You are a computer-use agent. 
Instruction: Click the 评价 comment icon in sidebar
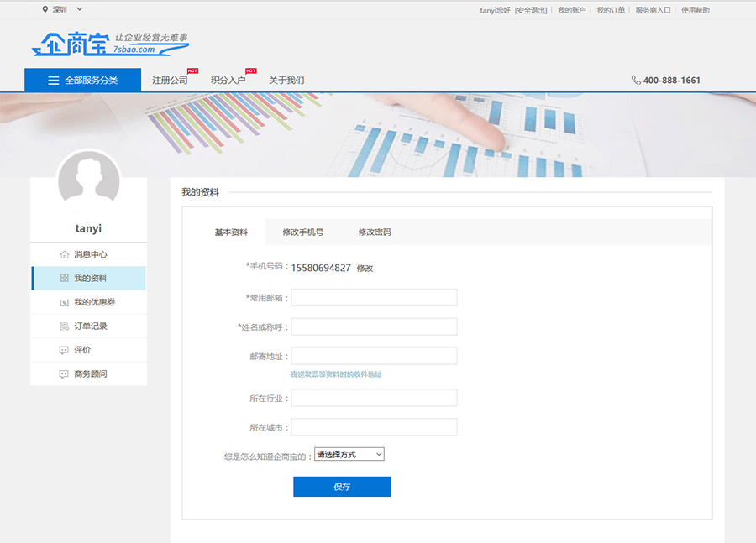pyautogui.click(x=65, y=350)
